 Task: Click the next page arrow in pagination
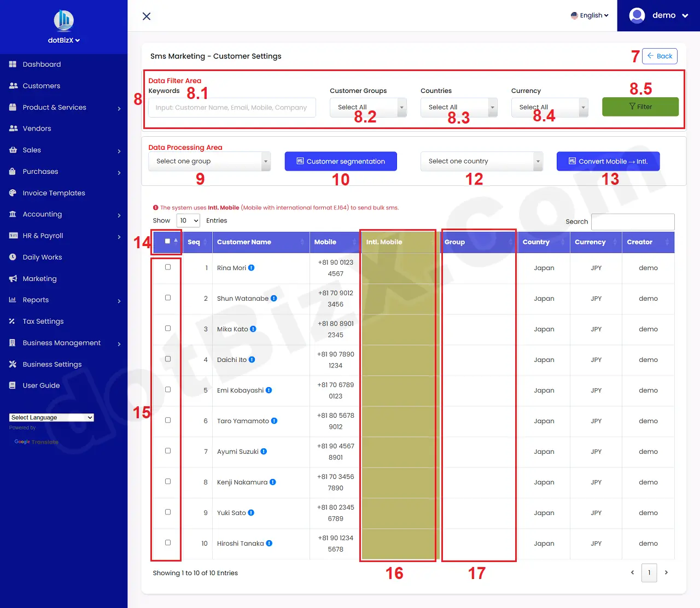click(x=666, y=572)
